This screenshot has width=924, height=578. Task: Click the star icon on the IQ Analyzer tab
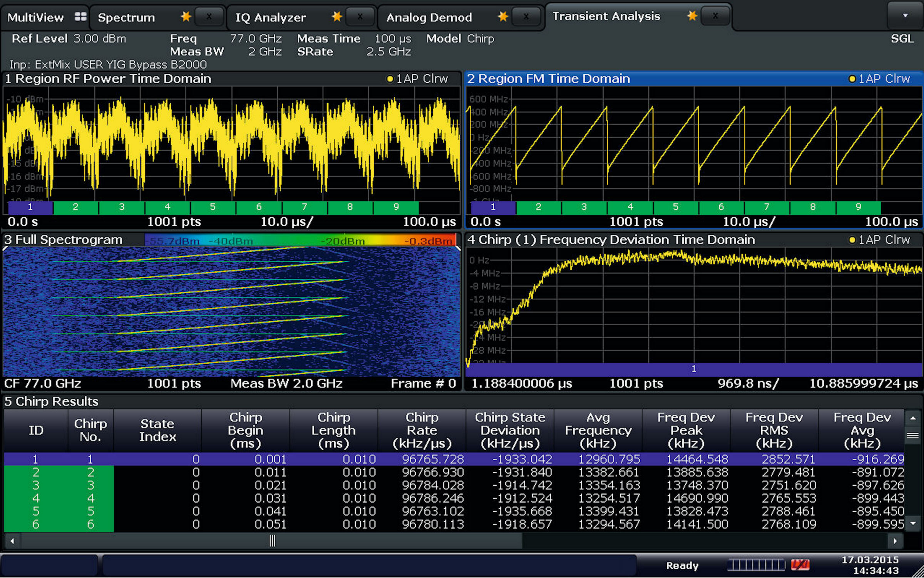(337, 16)
